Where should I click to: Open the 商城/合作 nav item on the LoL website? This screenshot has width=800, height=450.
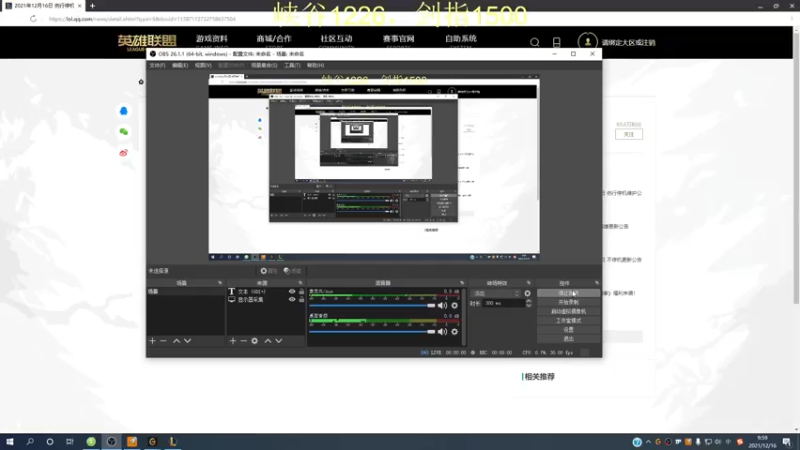[274, 39]
